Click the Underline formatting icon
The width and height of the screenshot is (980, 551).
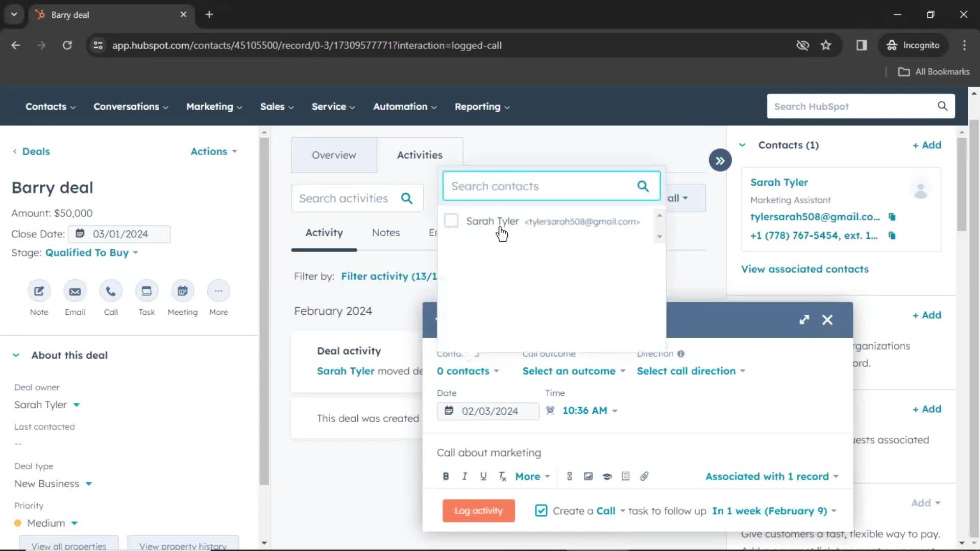(x=483, y=477)
